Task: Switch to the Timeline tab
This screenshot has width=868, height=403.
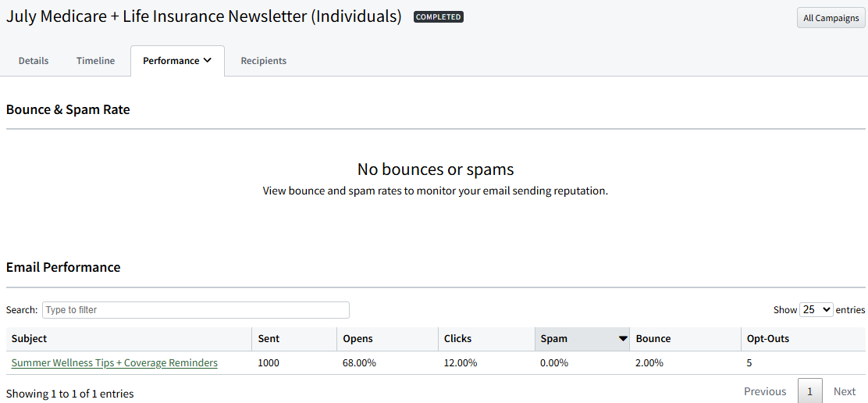Action: pyautogui.click(x=96, y=61)
